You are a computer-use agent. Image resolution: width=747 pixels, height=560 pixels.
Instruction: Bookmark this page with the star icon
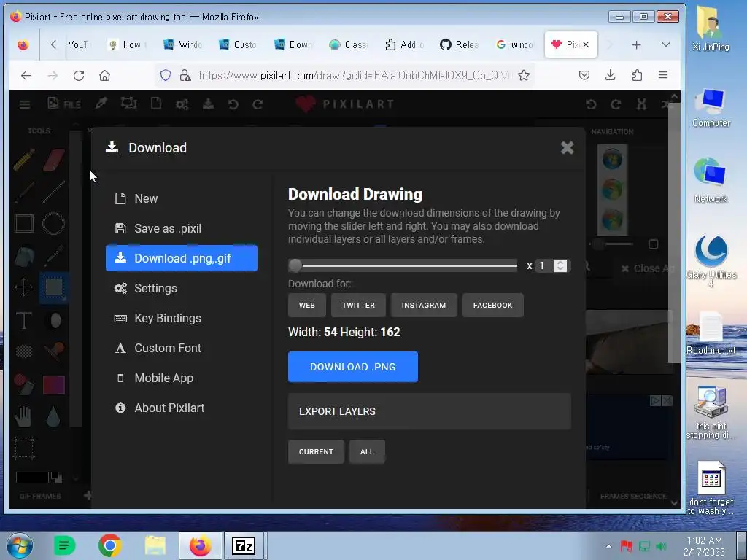[x=524, y=75]
